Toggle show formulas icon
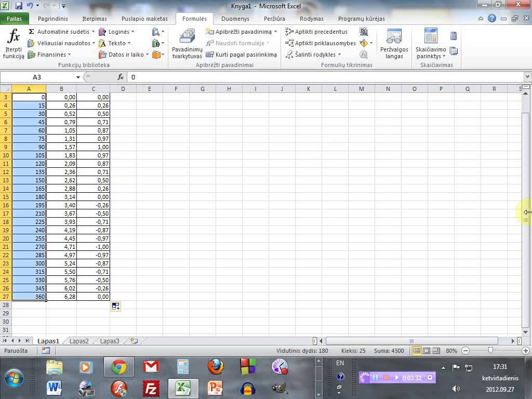532x399 pixels. (x=363, y=32)
